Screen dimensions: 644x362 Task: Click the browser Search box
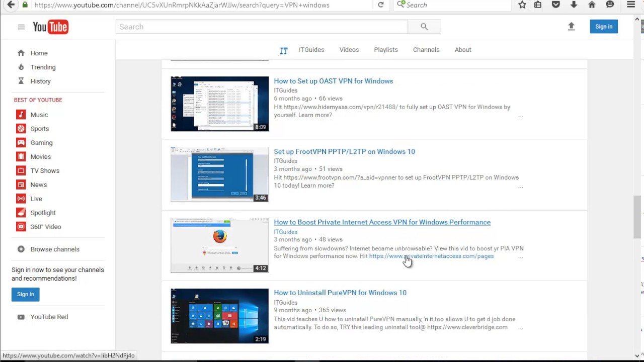[453, 5]
